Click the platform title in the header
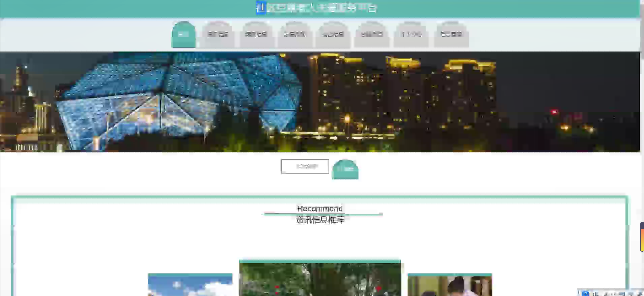Screen dimensions: 644x296 point(316,8)
